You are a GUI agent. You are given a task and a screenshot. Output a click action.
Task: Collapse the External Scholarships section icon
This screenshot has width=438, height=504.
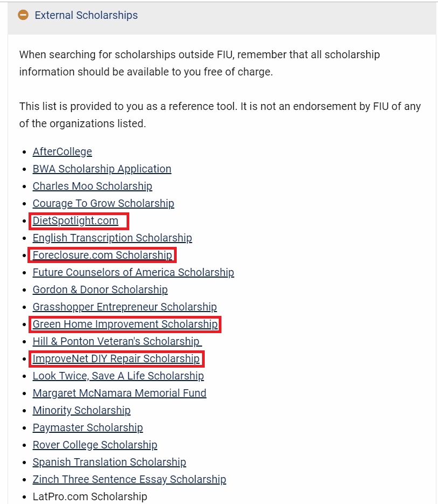(x=23, y=15)
